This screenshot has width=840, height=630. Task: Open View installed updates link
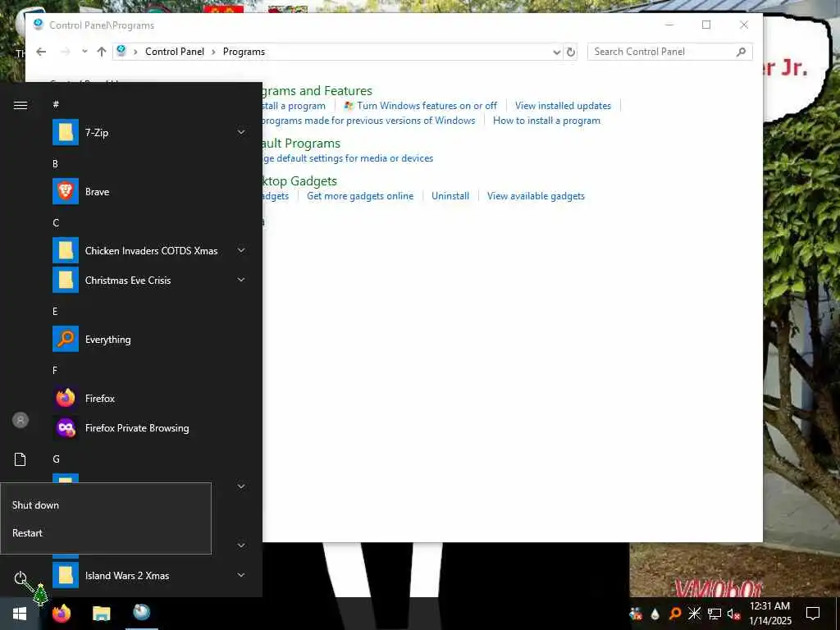point(563,106)
